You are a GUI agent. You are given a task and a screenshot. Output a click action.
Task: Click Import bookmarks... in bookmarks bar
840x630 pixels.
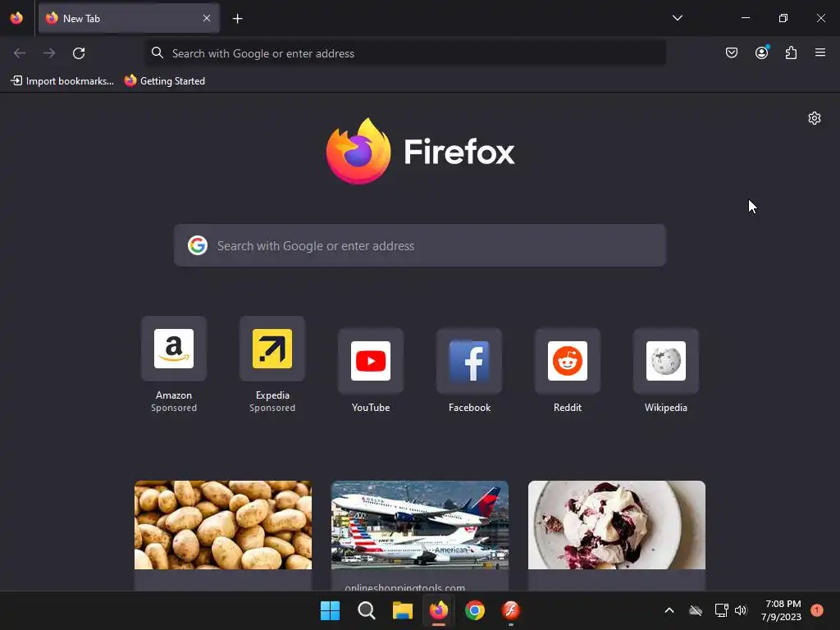point(62,81)
